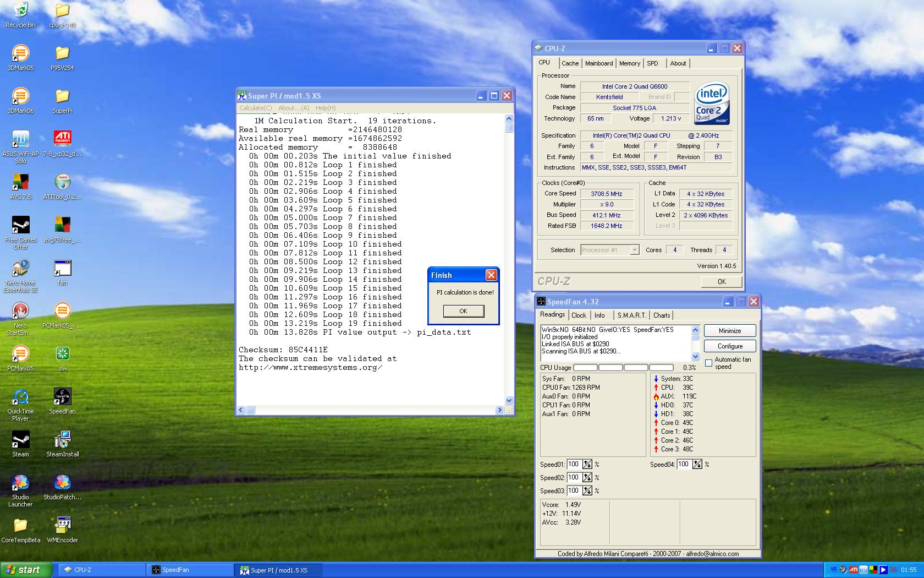Launch the Steam desktop shortcut

pyautogui.click(x=20, y=440)
